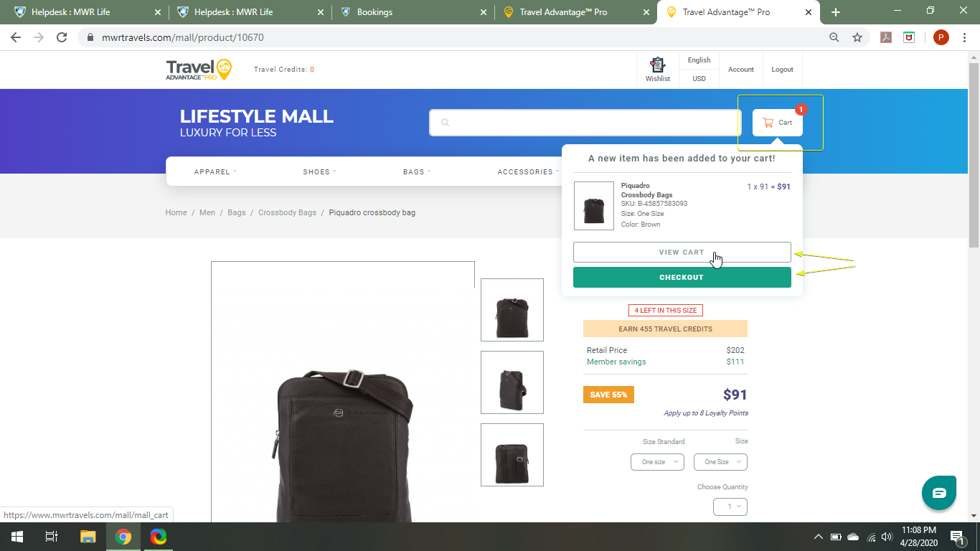Switch to the Bookings tab

tap(412, 12)
